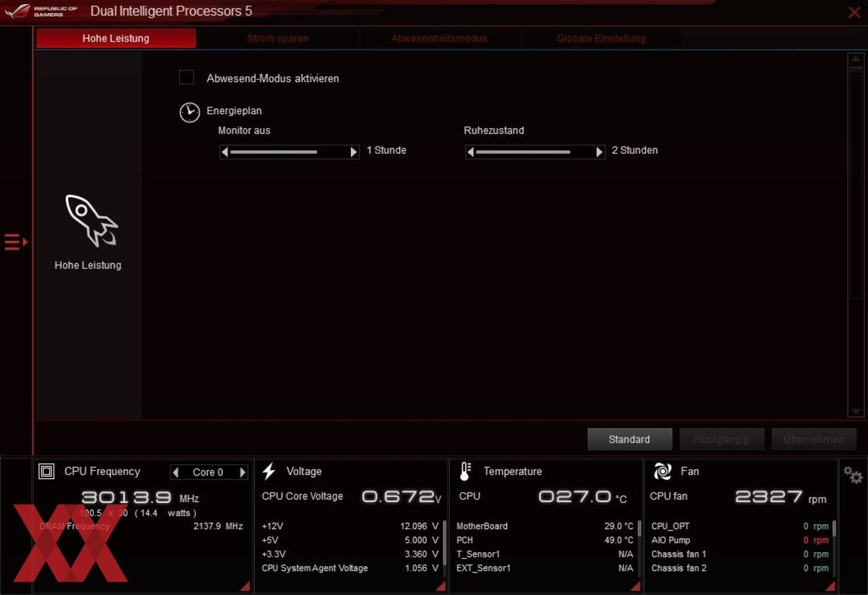Click the Übernehmen button

pos(814,439)
